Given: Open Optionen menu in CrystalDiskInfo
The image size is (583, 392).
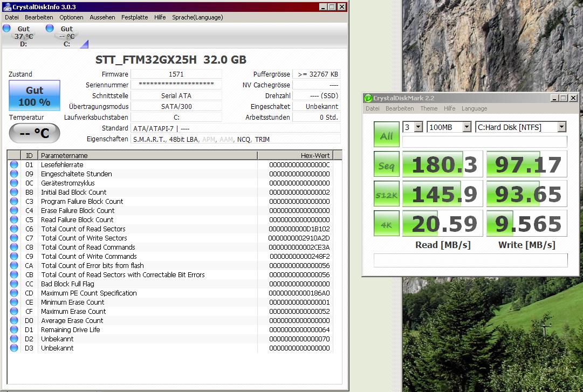Looking at the screenshot, I should click(71, 17).
